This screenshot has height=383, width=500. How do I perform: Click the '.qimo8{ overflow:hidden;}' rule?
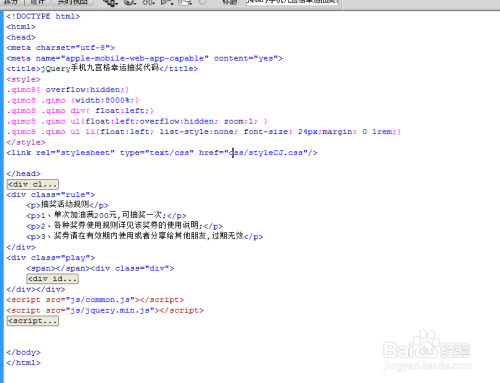[68, 90]
